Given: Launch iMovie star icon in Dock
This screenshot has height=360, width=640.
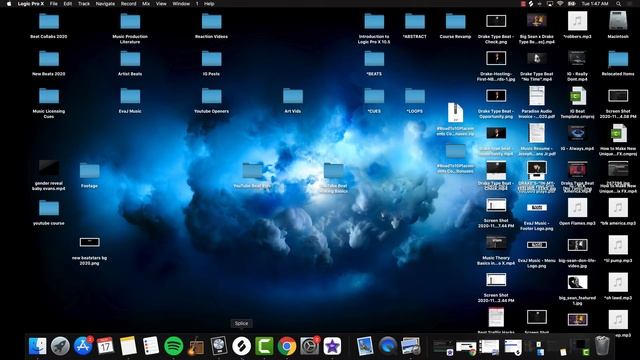Looking at the screenshot, I should pos(332,346).
